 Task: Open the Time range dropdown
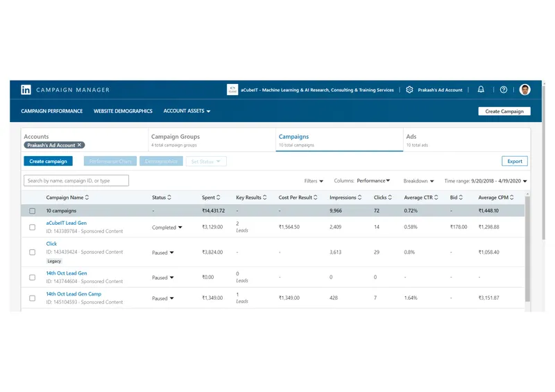[486, 181]
